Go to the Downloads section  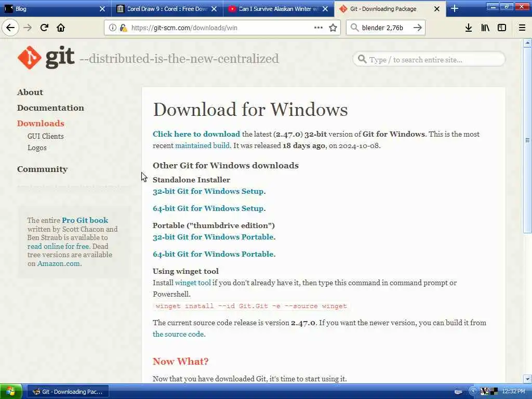tap(41, 124)
